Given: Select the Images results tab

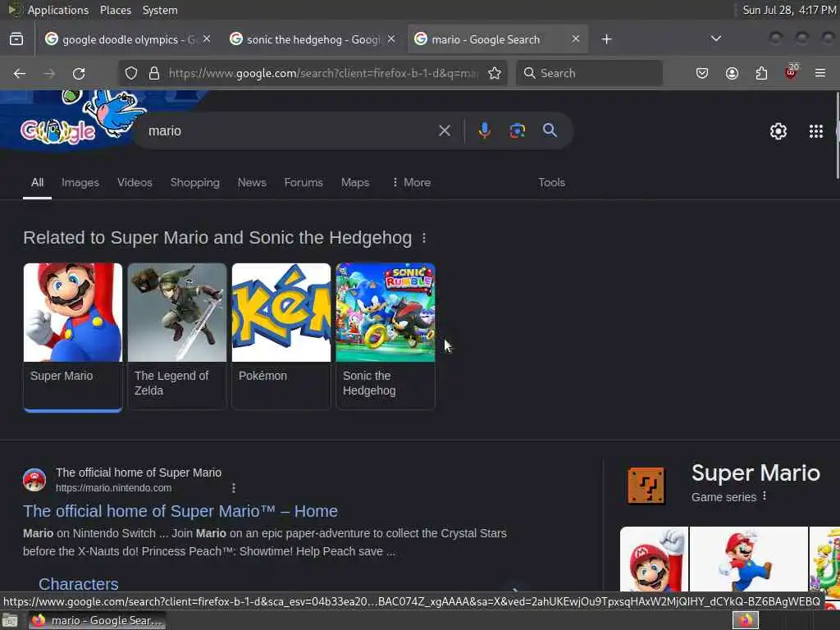Looking at the screenshot, I should 80,183.
